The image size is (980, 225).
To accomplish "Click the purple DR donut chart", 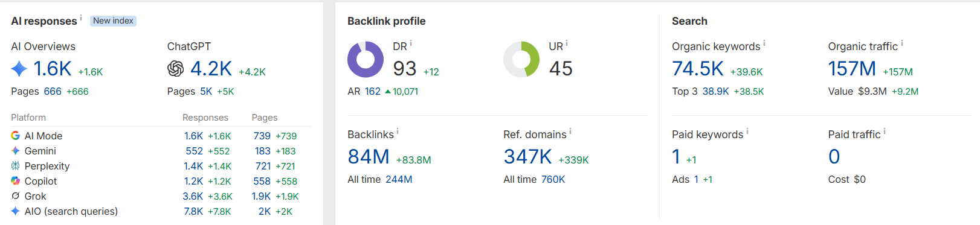I will [366, 59].
